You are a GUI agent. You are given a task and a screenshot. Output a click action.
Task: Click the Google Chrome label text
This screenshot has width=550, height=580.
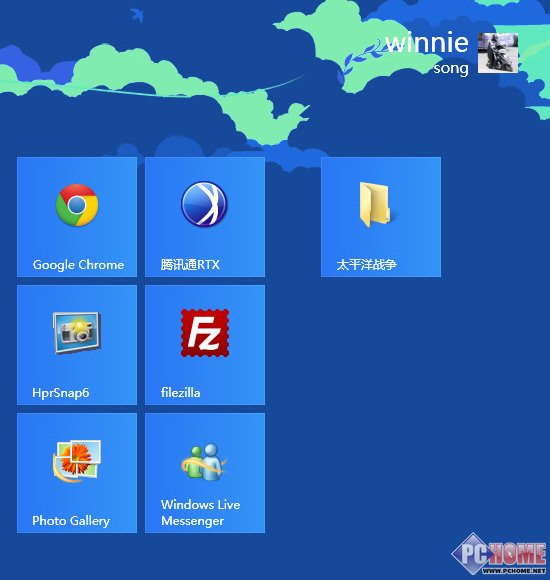(78, 265)
